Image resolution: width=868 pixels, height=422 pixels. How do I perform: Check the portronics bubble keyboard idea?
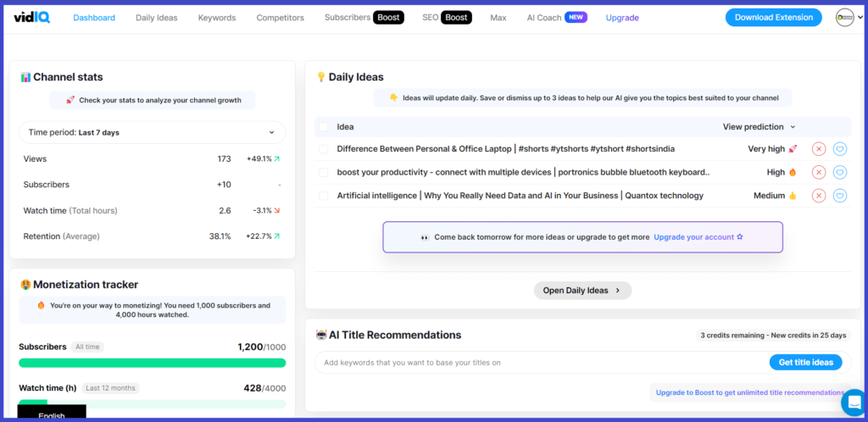pos(324,172)
